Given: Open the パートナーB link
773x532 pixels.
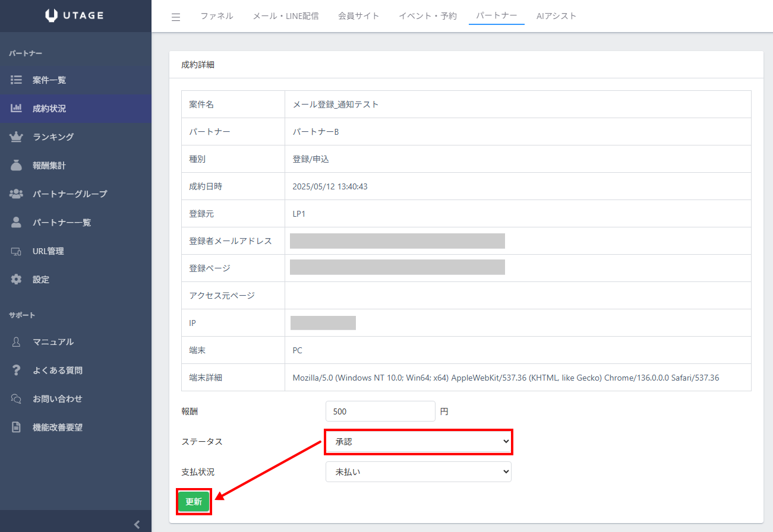Looking at the screenshot, I should coord(315,132).
